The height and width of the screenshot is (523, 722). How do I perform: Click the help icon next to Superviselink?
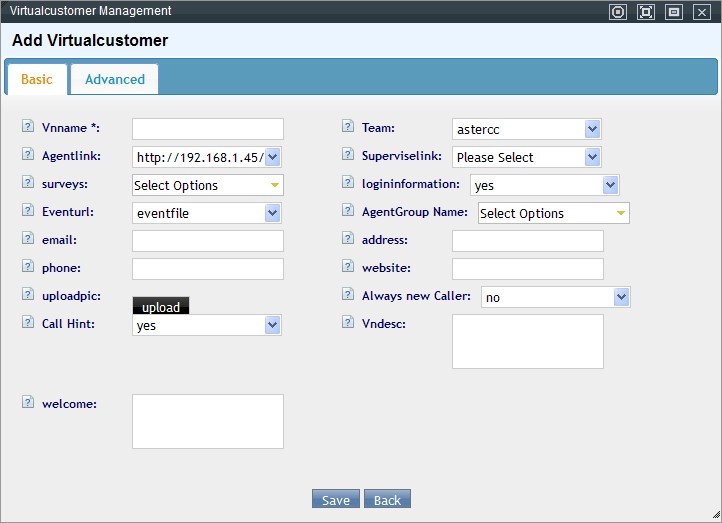click(x=347, y=155)
